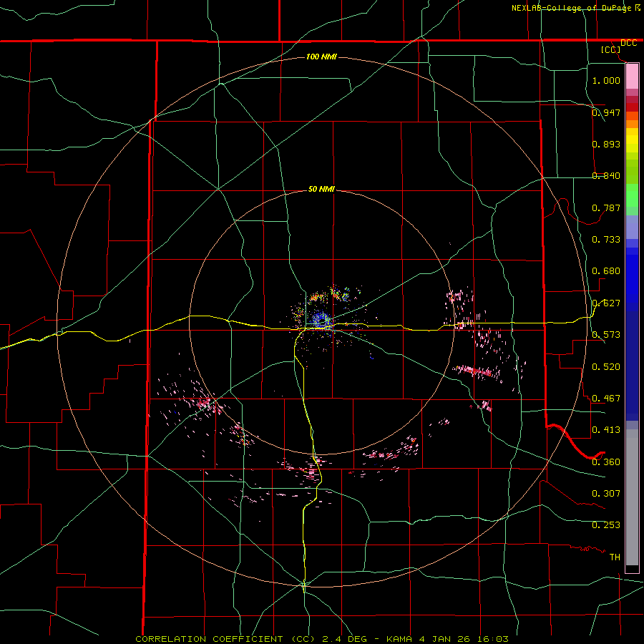Click the 100 NMI range ring label
The height and width of the screenshot is (644, 644).
click(x=321, y=57)
